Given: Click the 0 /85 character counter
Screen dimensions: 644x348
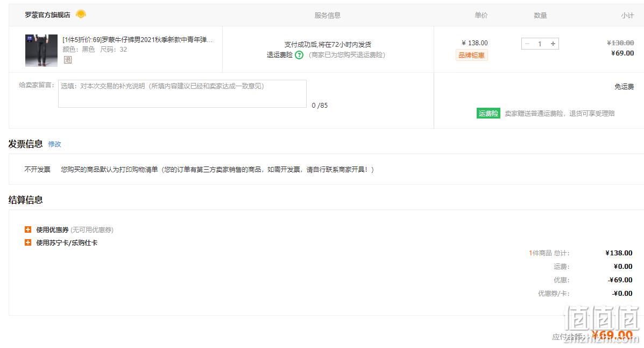Looking at the screenshot, I should (320, 105).
